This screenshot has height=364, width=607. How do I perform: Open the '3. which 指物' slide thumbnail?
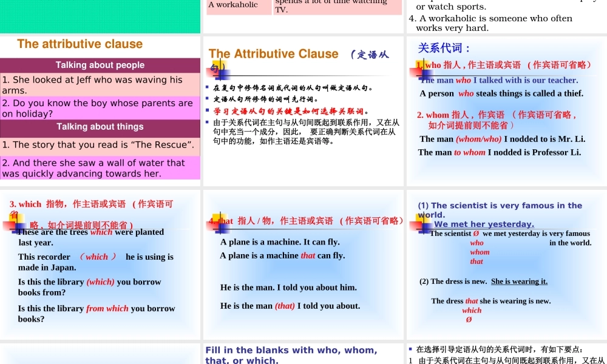(x=100, y=265)
